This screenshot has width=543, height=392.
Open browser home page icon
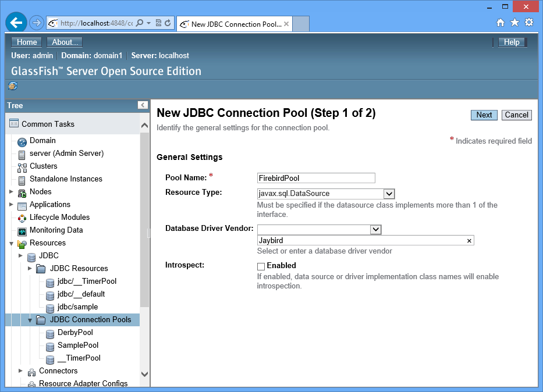(x=501, y=23)
